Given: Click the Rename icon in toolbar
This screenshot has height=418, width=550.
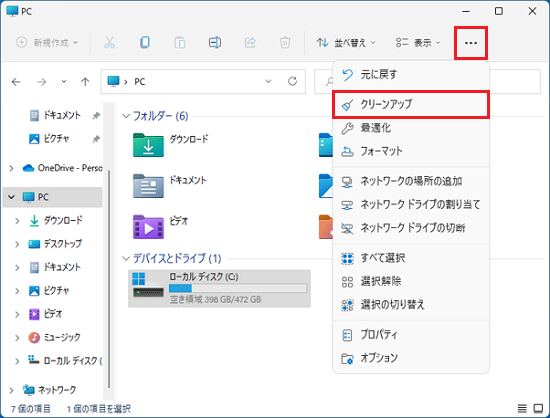Looking at the screenshot, I should click(x=215, y=43).
